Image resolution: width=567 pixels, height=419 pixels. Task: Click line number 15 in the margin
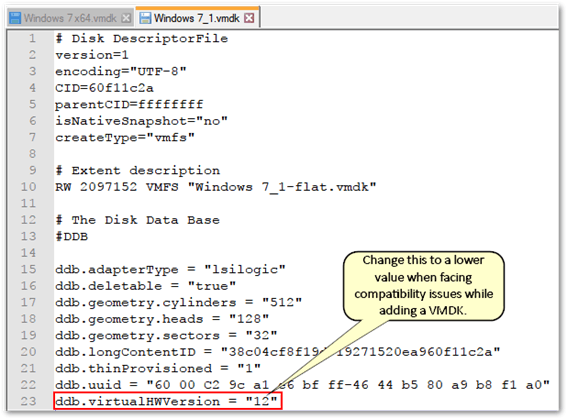click(x=28, y=270)
